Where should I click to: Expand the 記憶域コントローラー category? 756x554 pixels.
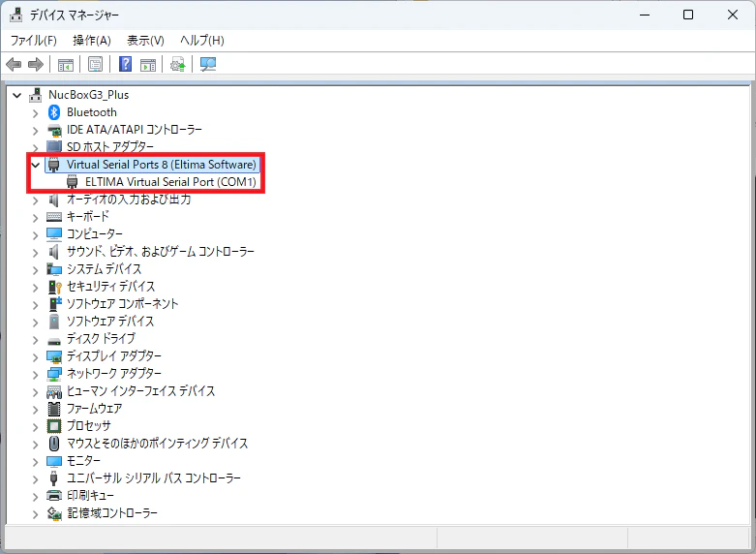point(35,513)
